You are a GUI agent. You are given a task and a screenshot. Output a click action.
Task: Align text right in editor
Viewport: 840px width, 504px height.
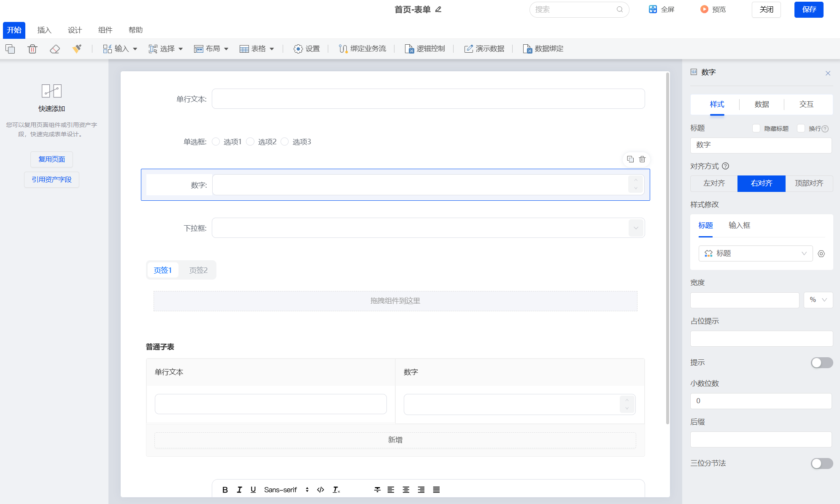(421, 490)
